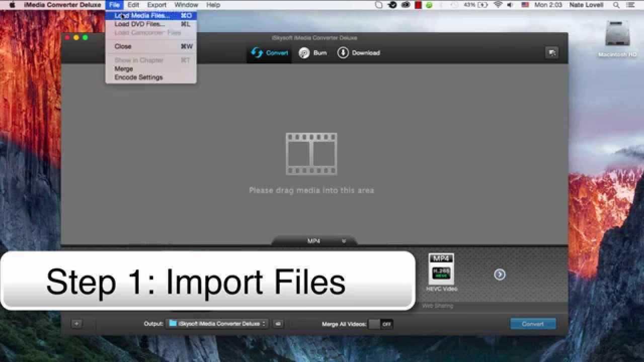Viewport: 644px width, 362px height.
Task: Choose Load DVD Files menu item
Action: click(x=151, y=24)
